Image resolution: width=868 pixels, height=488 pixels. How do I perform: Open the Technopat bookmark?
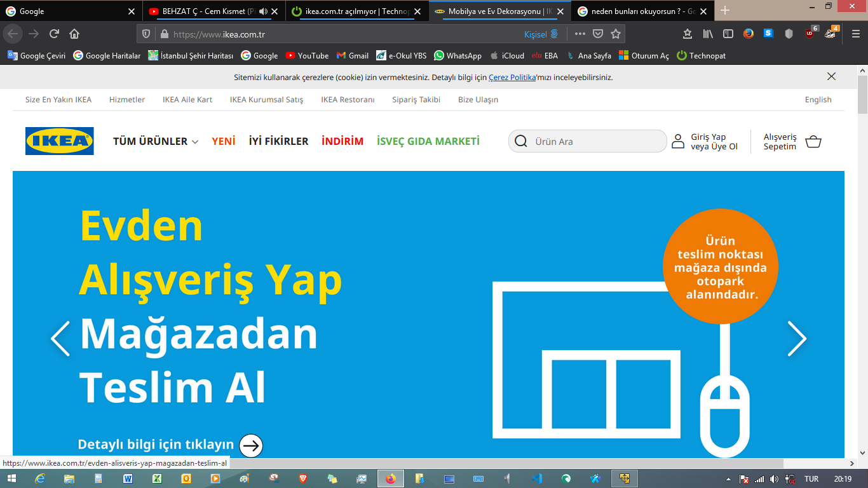[701, 55]
